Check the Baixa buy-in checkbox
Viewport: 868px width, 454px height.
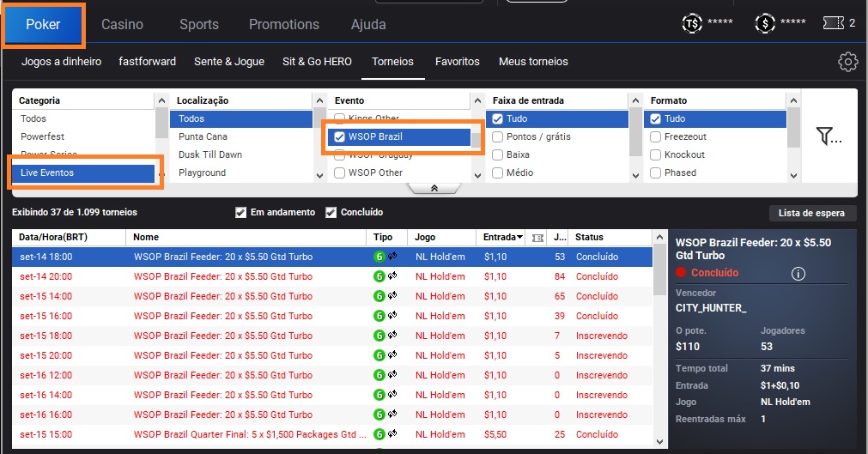coord(497,155)
